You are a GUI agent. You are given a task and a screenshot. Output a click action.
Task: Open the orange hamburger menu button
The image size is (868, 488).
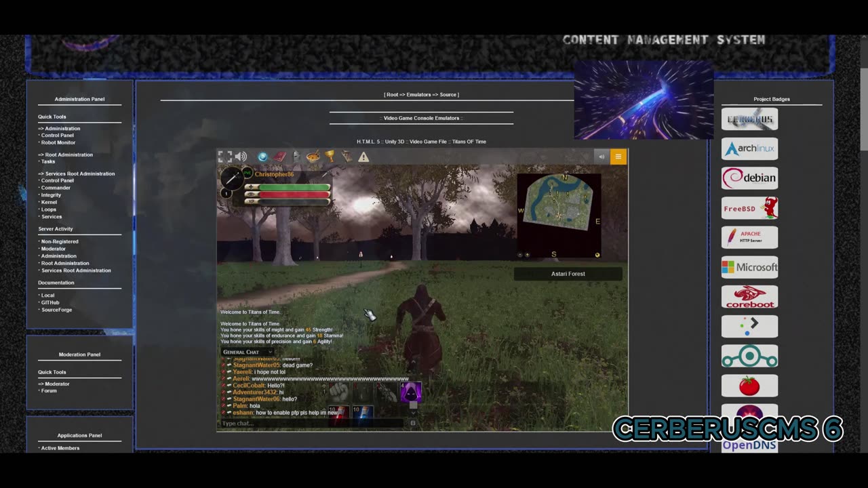618,157
